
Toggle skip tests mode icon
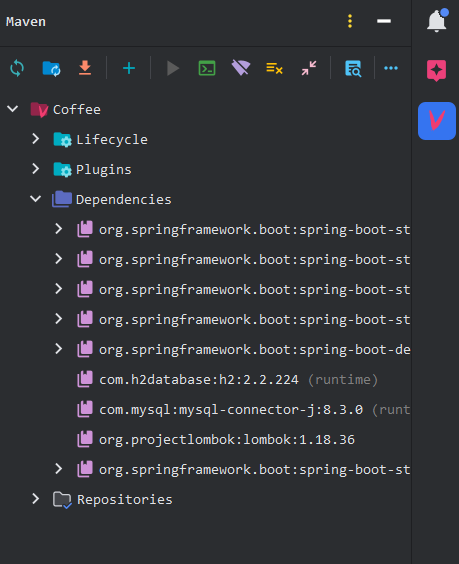[274, 68]
